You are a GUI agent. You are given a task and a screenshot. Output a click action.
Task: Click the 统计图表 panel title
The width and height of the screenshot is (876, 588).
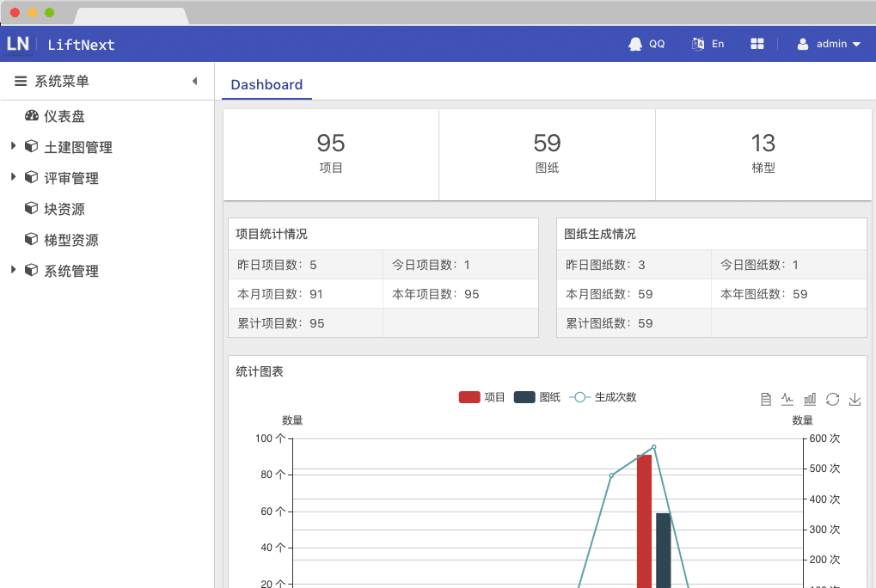[260, 372]
